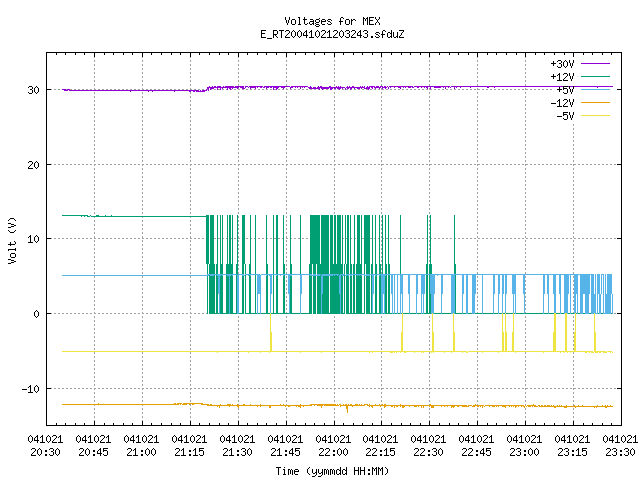This screenshot has width=640, height=480.
Task: Click the y-axis tick label 0
Action: pos(37,314)
